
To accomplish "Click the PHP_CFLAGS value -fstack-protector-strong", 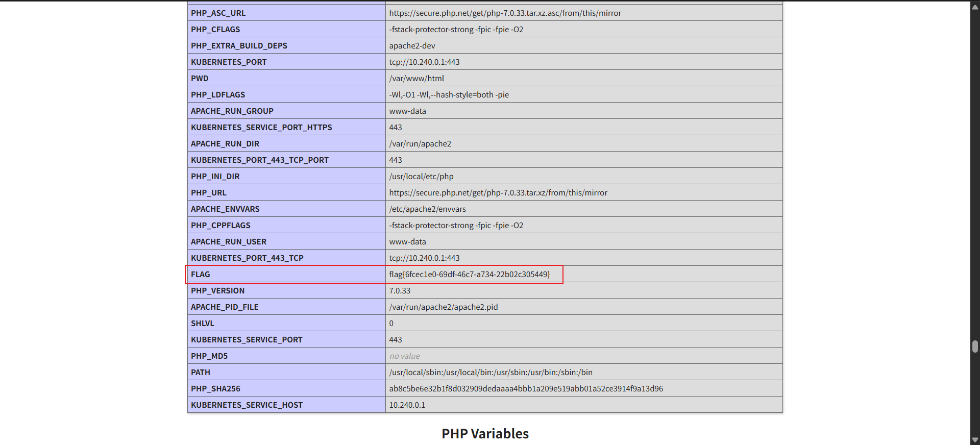I will 456,30.
